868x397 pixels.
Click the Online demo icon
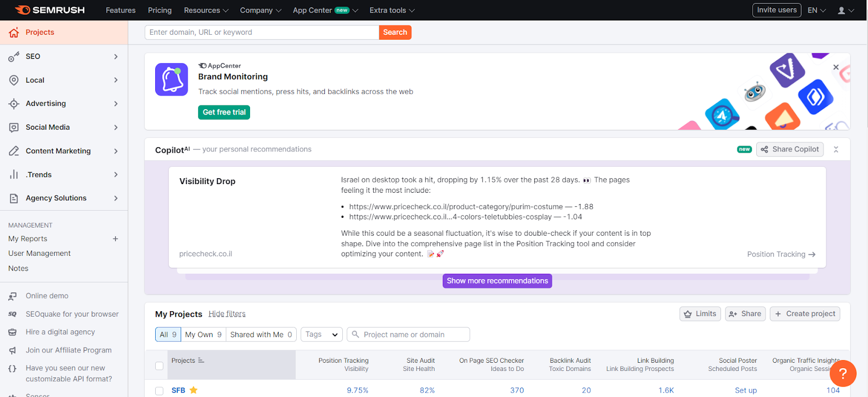[12, 296]
